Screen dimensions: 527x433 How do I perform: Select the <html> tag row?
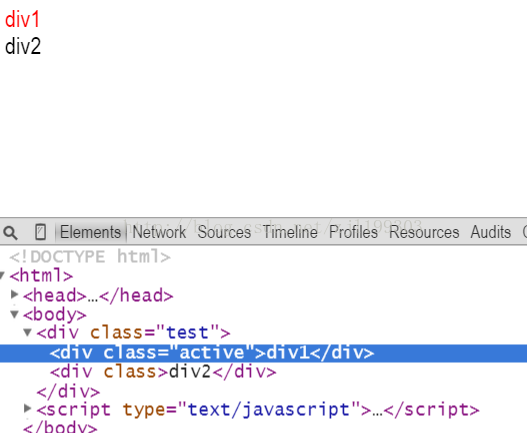41,276
